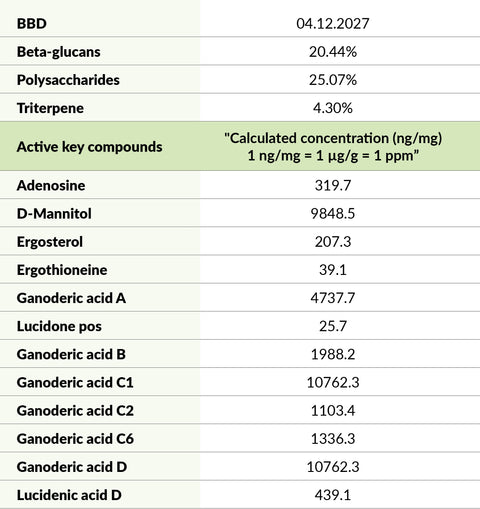Click the Active key compounds header
Viewport: 480px width, 509px height.
pos(90,147)
